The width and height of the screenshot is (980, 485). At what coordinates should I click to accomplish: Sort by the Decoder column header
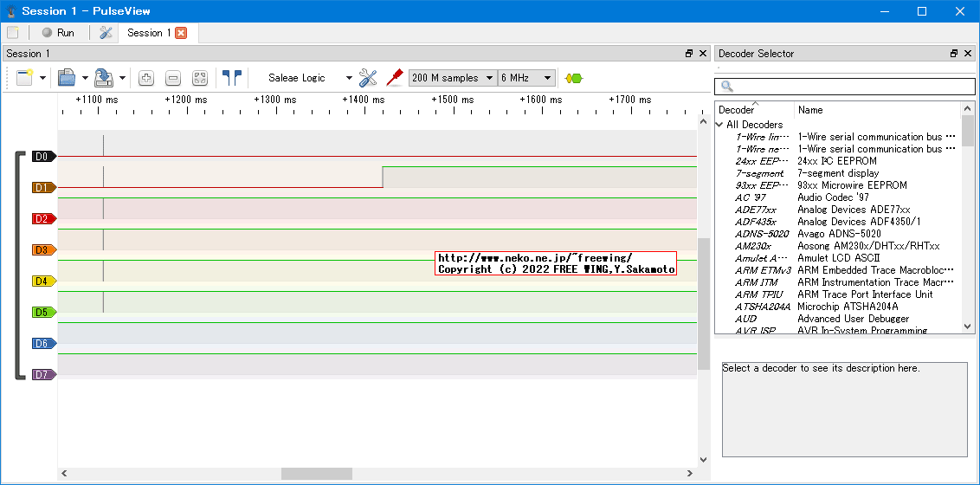pyautogui.click(x=754, y=110)
